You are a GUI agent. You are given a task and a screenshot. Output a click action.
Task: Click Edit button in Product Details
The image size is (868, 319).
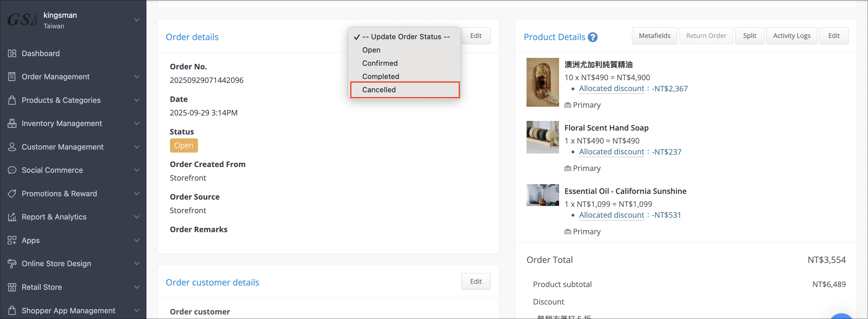coord(834,36)
